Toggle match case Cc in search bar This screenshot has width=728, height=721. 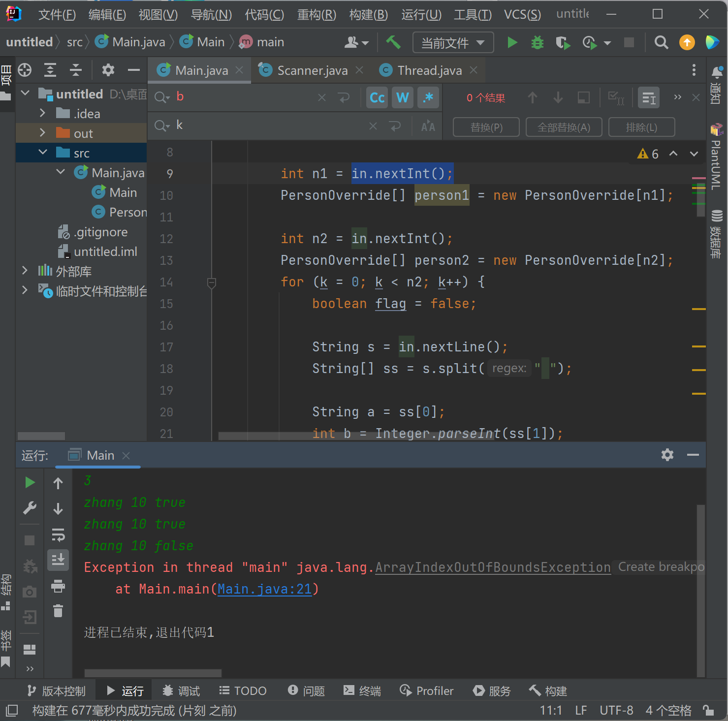pos(377,97)
